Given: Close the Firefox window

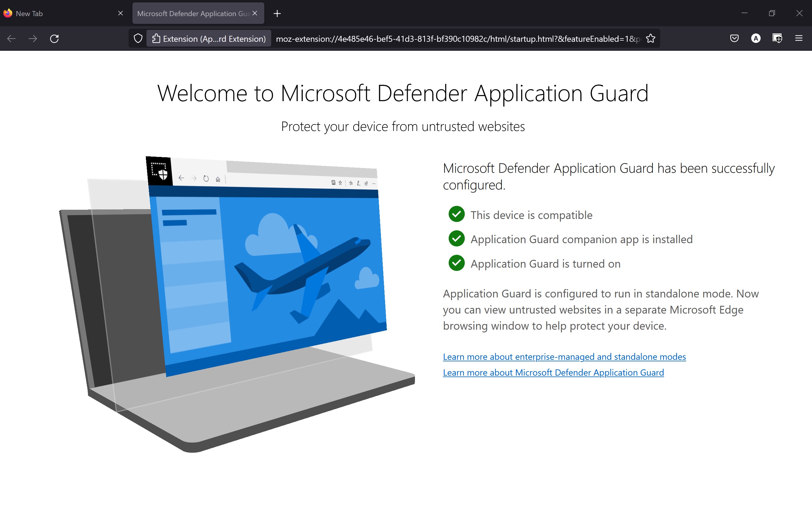Looking at the screenshot, I should pyautogui.click(x=799, y=13).
